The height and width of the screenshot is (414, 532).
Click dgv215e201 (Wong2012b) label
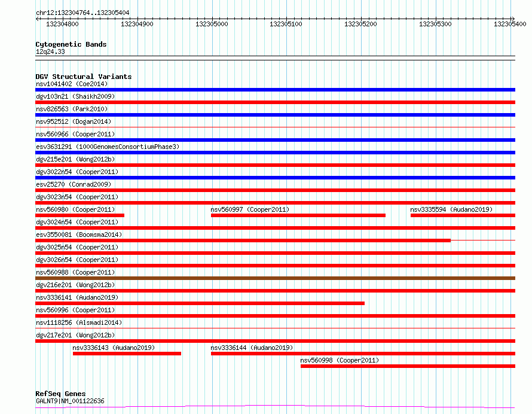click(x=75, y=159)
